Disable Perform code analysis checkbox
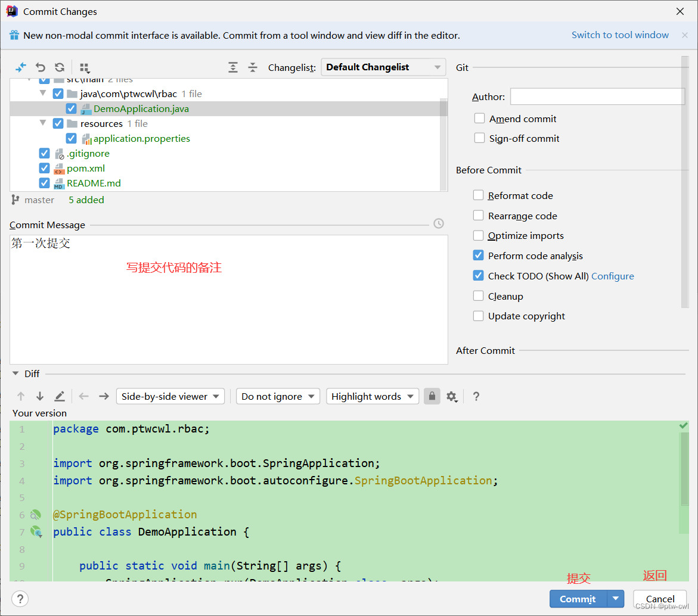The height and width of the screenshot is (616, 698). pos(478,256)
